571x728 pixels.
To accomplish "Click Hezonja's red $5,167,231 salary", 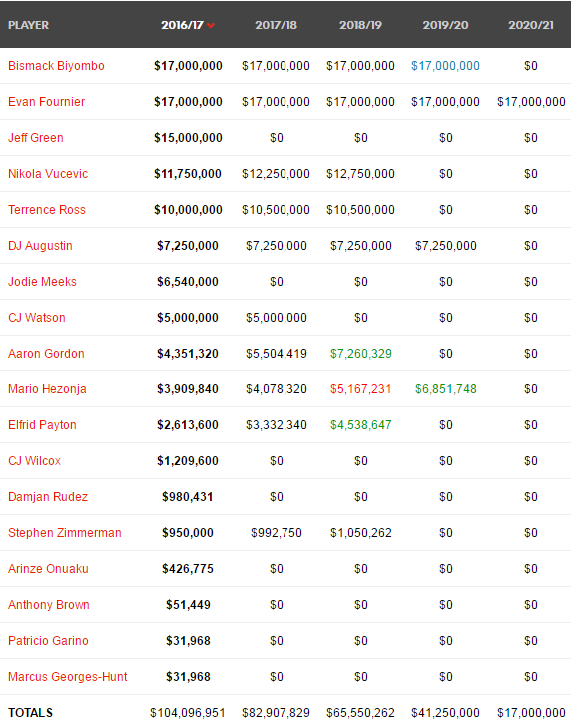I will 361,389.
